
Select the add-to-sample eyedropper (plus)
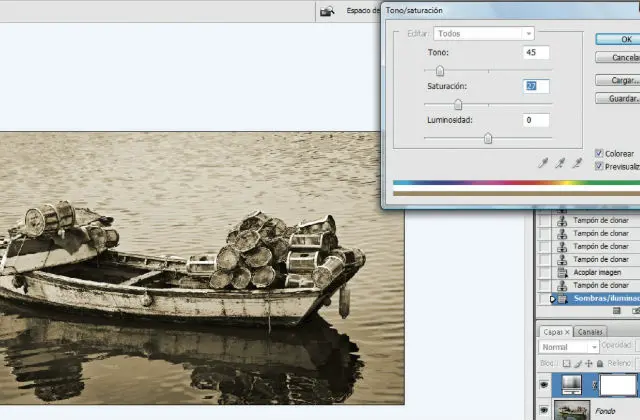tap(560, 163)
